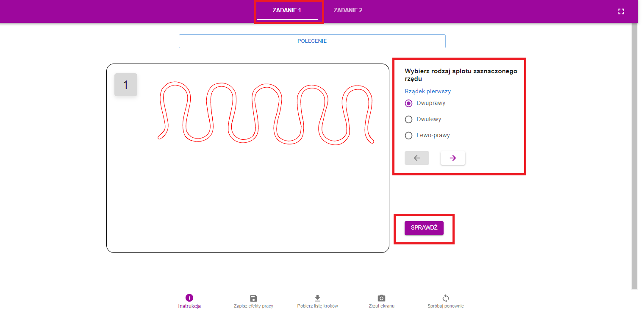Click the Pobierz listę kroków download icon
Image resolution: width=644 pixels, height=316 pixels.
pyautogui.click(x=317, y=298)
